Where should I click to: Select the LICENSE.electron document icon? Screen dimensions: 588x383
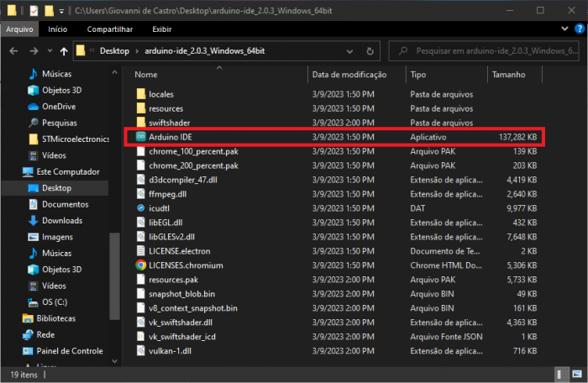tap(141, 251)
